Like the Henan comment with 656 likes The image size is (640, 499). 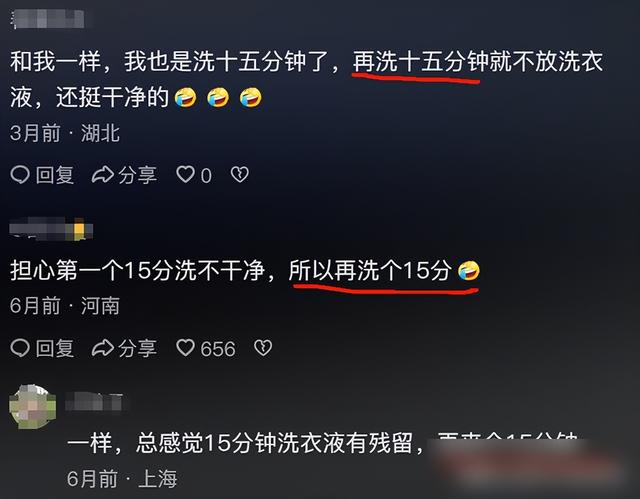click(185, 348)
